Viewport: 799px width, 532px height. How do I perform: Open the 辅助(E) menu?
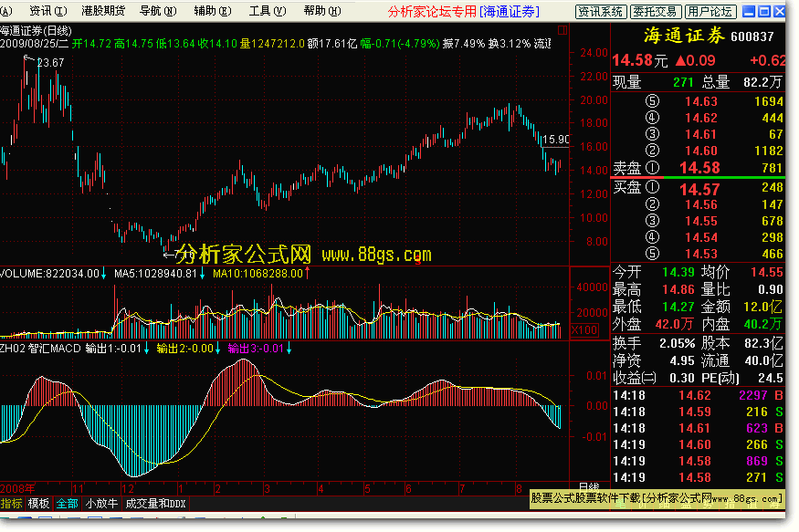pos(213,11)
